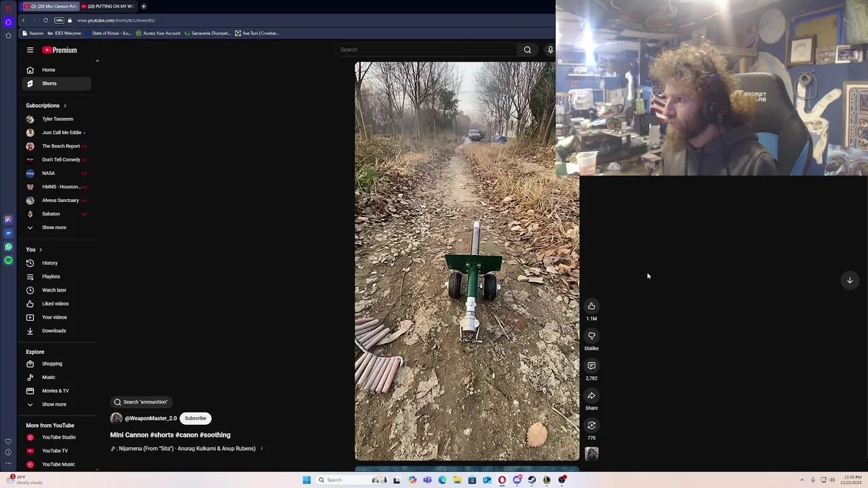Open Access Your Account bookmark
Screen dimensions: 868x488
coord(158,33)
